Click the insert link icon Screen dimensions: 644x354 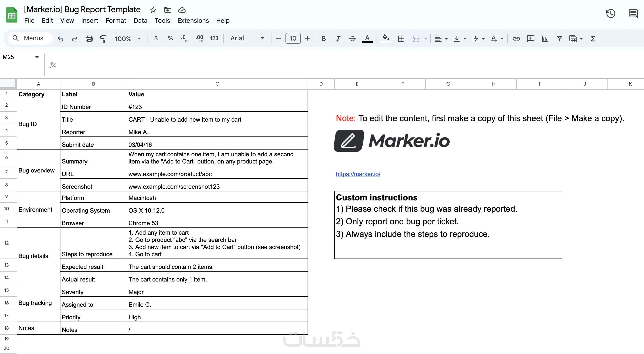point(516,39)
